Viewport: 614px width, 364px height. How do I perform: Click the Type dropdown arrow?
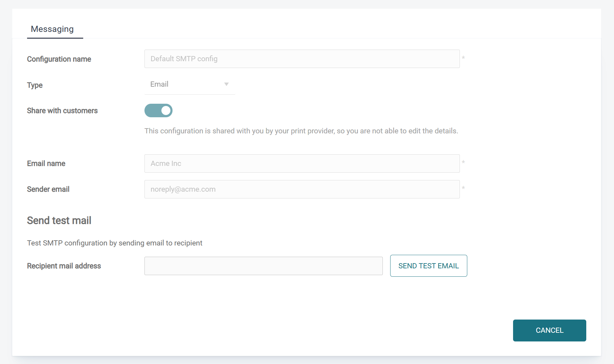click(226, 84)
